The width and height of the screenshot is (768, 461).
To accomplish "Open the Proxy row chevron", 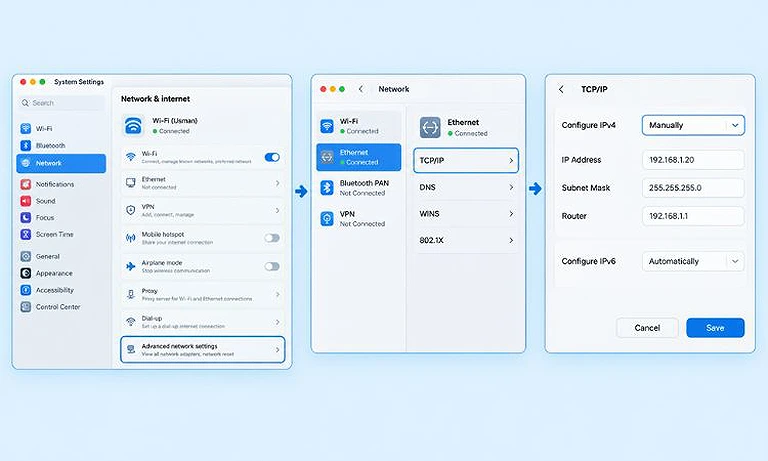I will tap(278, 294).
